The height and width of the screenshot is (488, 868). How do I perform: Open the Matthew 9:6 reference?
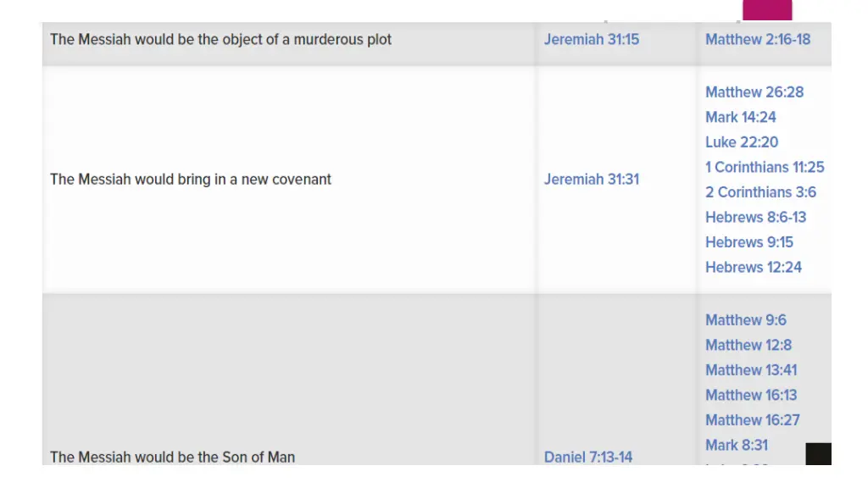tap(746, 319)
